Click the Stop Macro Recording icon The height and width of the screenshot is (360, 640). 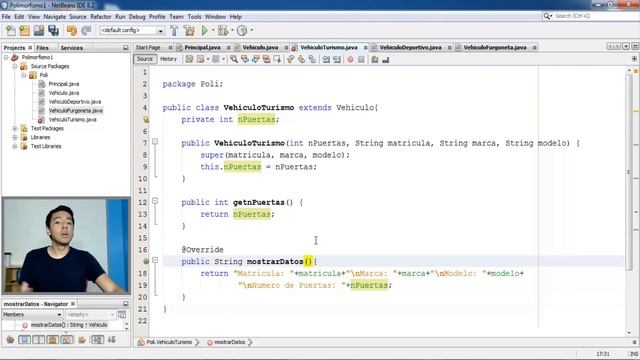pos(361,60)
